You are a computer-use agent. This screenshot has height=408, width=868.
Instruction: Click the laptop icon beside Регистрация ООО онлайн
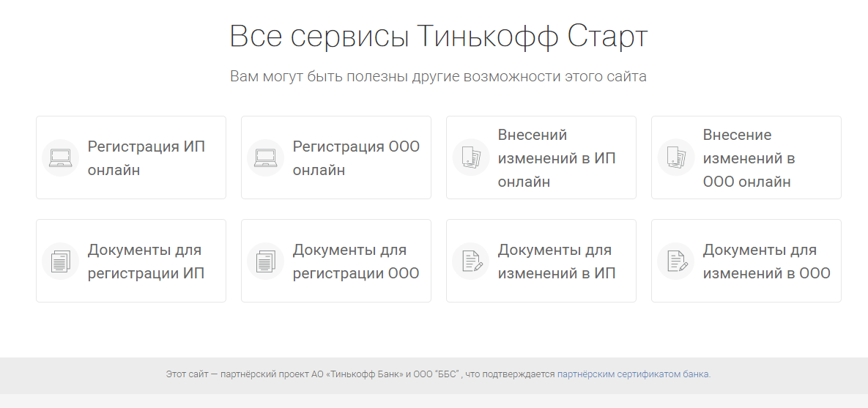click(x=266, y=157)
